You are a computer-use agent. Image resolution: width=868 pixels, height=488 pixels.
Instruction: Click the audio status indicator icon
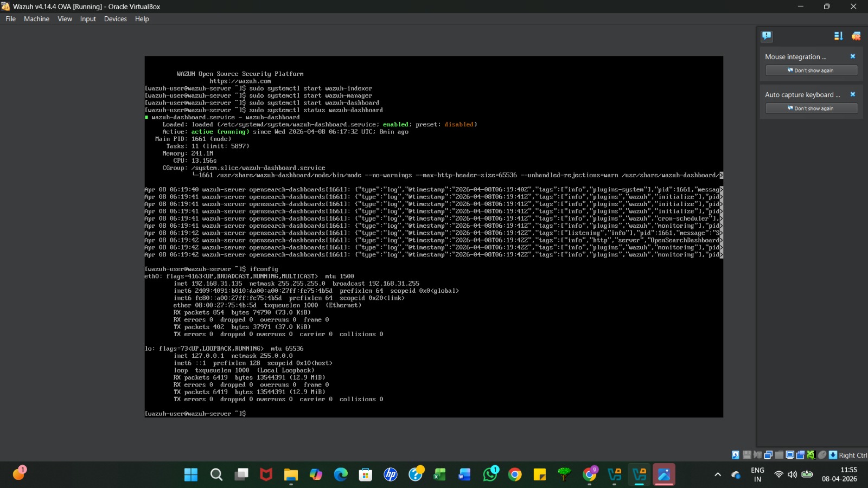(x=757, y=455)
